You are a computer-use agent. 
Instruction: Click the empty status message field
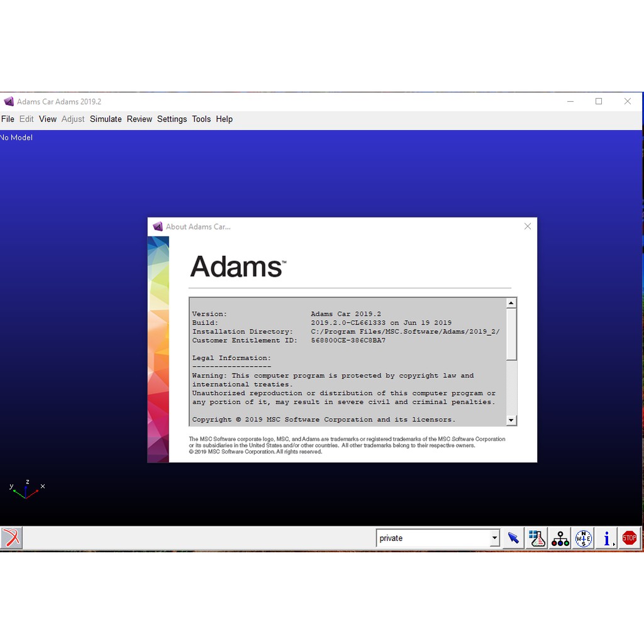tap(198, 538)
